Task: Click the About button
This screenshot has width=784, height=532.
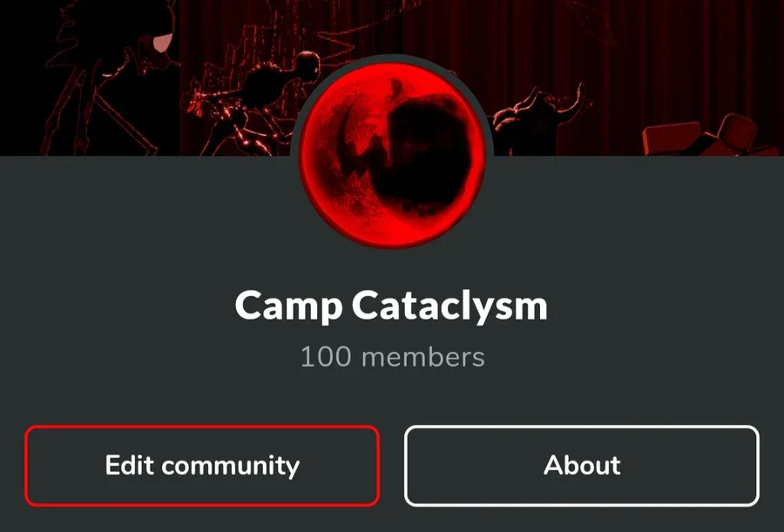Action: pyautogui.click(x=582, y=466)
